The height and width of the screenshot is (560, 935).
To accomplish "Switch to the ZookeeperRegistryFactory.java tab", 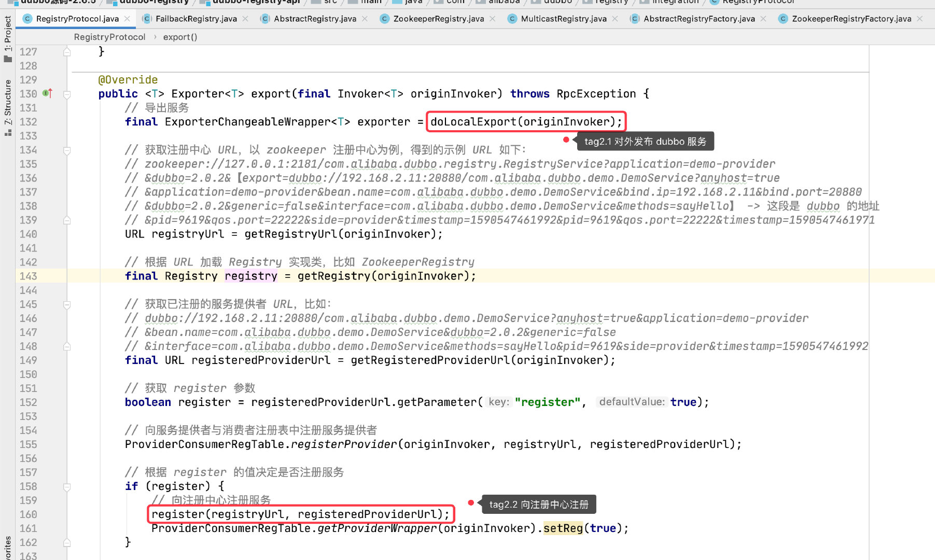I will point(851,19).
